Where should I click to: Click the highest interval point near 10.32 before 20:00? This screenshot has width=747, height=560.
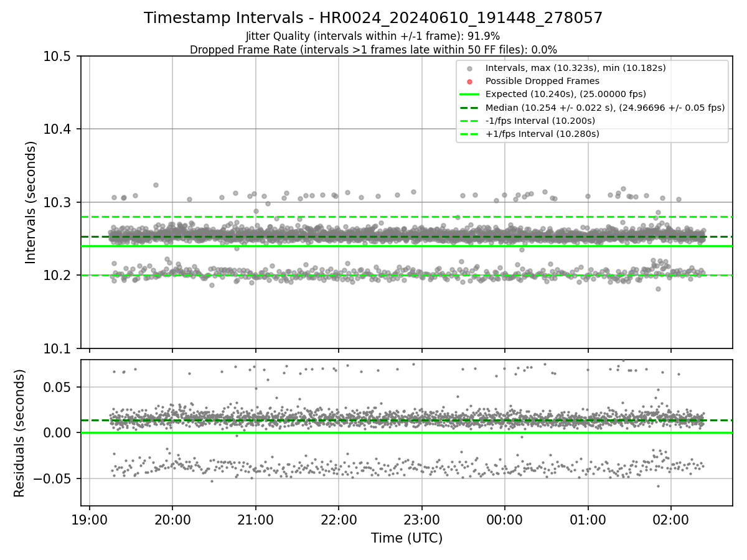tap(156, 185)
